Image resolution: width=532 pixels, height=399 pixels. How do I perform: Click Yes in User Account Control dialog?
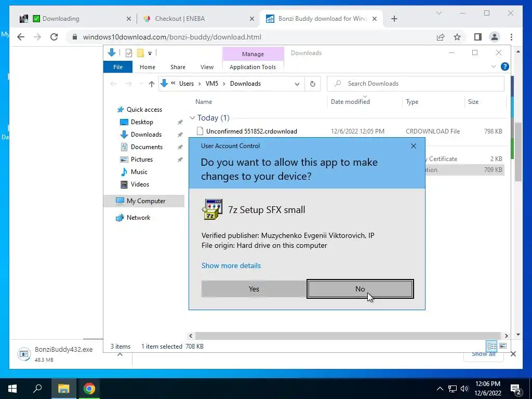click(x=254, y=289)
